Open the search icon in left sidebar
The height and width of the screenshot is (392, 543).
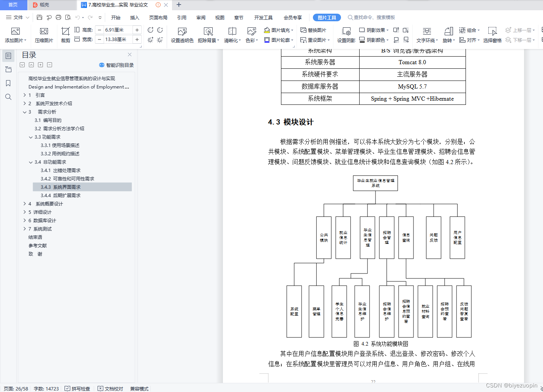pyautogui.click(x=8, y=97)
